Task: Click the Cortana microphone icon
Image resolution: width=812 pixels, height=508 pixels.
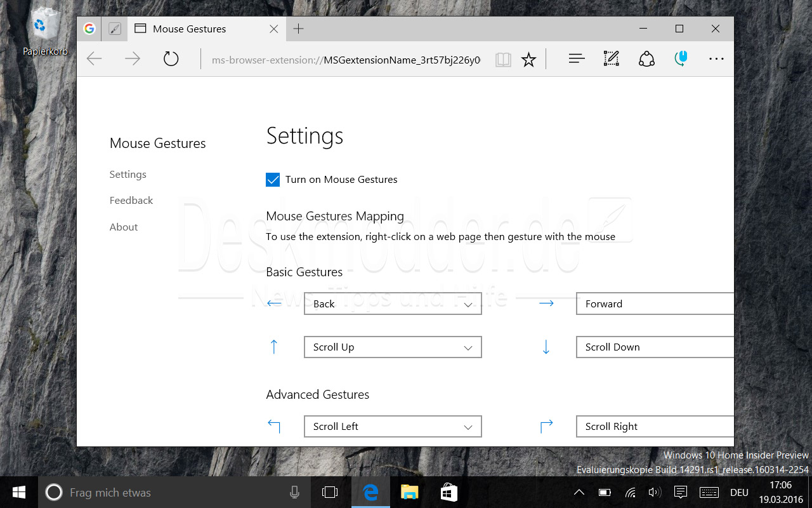Action: pyautogui.click(x=294, y=492)
